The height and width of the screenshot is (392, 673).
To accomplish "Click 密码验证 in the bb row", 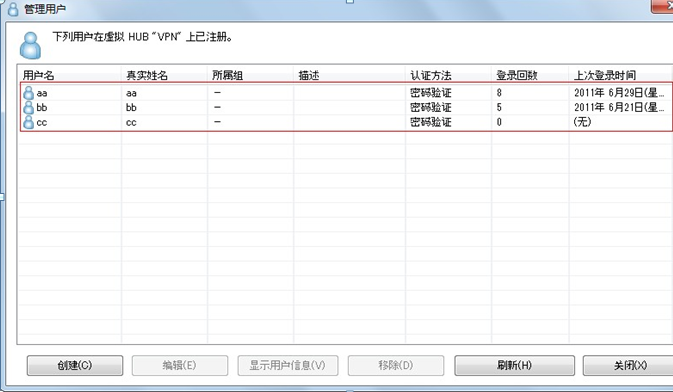I will pos(430,107).
